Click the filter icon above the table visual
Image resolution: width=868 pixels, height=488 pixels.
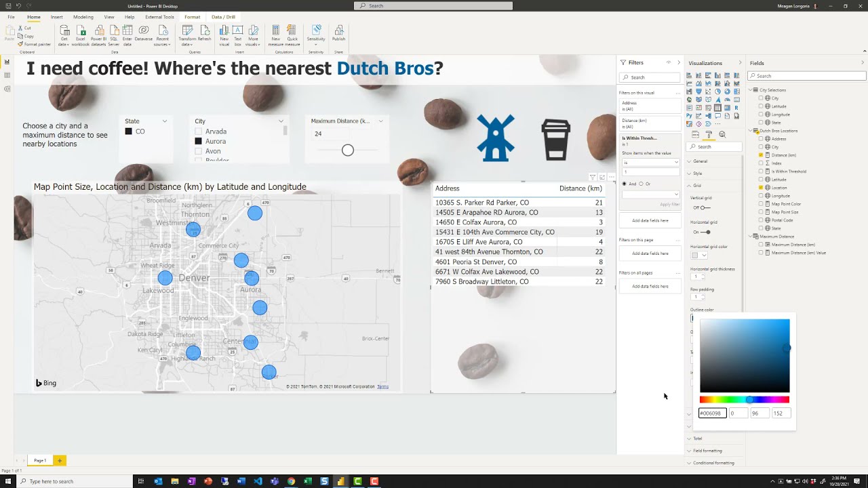(592, 177)
